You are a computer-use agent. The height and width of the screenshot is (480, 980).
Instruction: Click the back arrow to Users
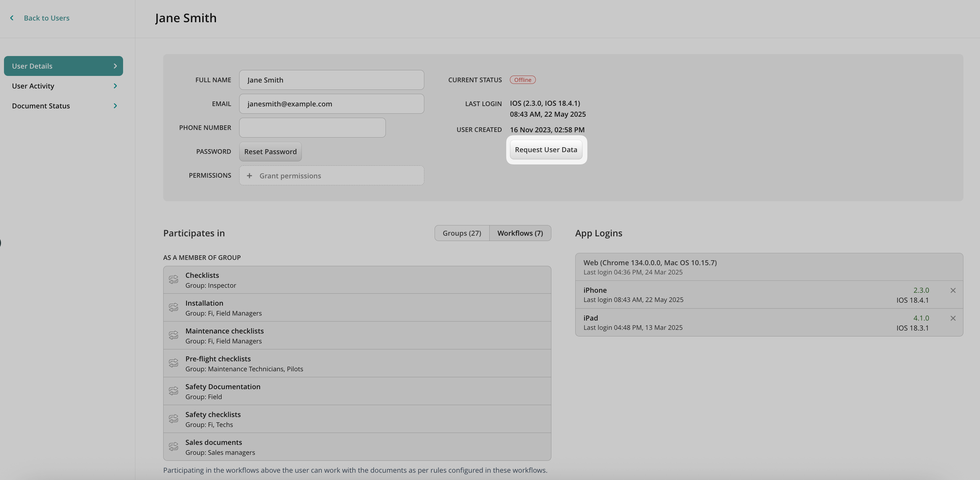12,18
